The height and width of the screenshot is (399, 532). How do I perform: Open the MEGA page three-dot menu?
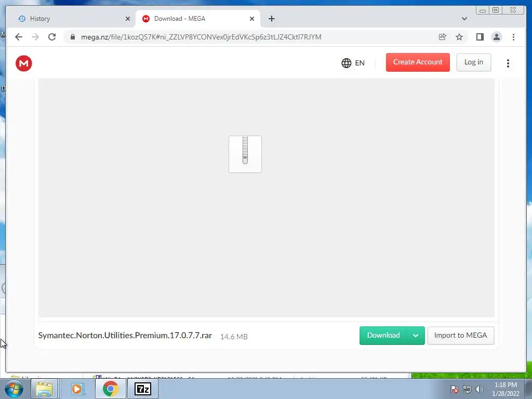tap(508, 63)
